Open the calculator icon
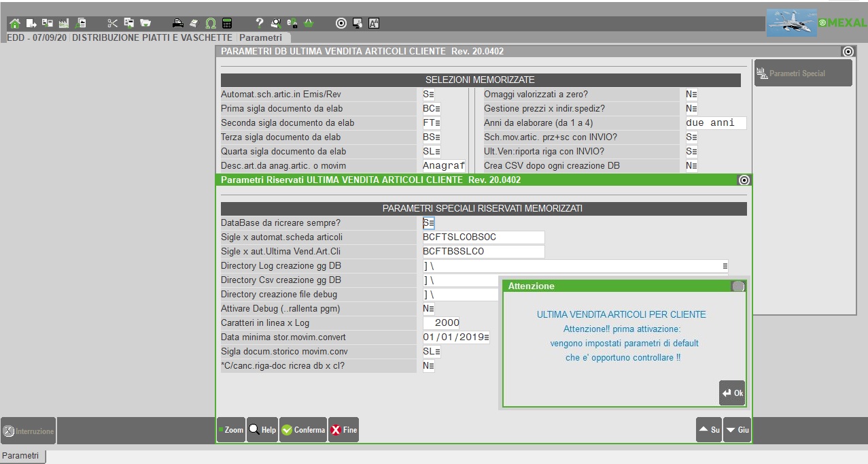Viewport: 868px width, 464px height. pos(227,23)
